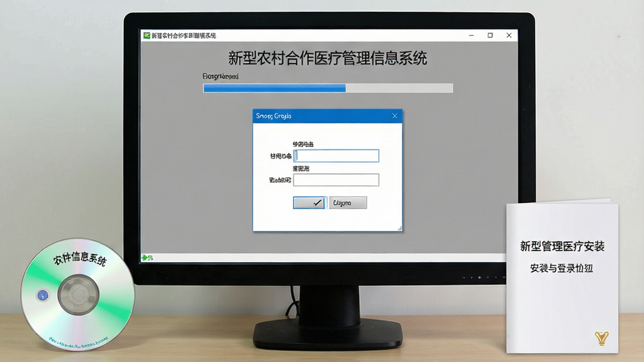Confirm login with the checkmark button
This screenshot has height=362, width=644.
tap(309, 203)
